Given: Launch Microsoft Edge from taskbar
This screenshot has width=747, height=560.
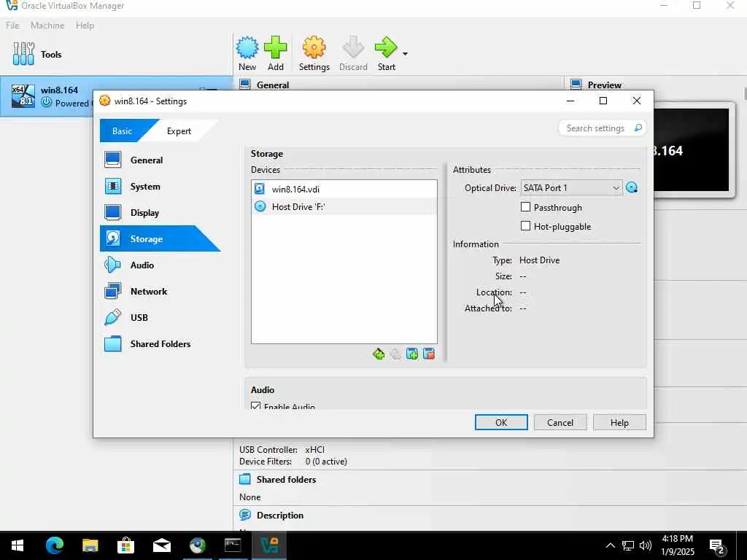Looking at the screenshot, I should 55,545.
